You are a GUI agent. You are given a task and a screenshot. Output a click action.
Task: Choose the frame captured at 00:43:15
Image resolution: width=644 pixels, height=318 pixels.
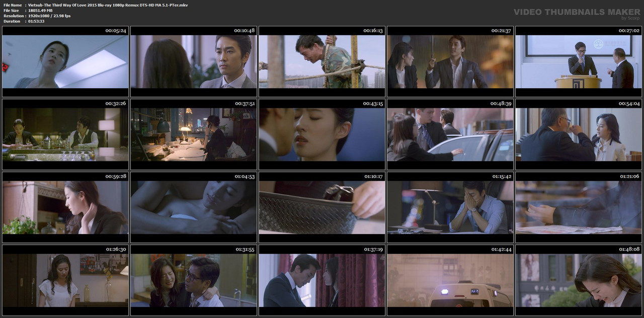coord(322,134)
